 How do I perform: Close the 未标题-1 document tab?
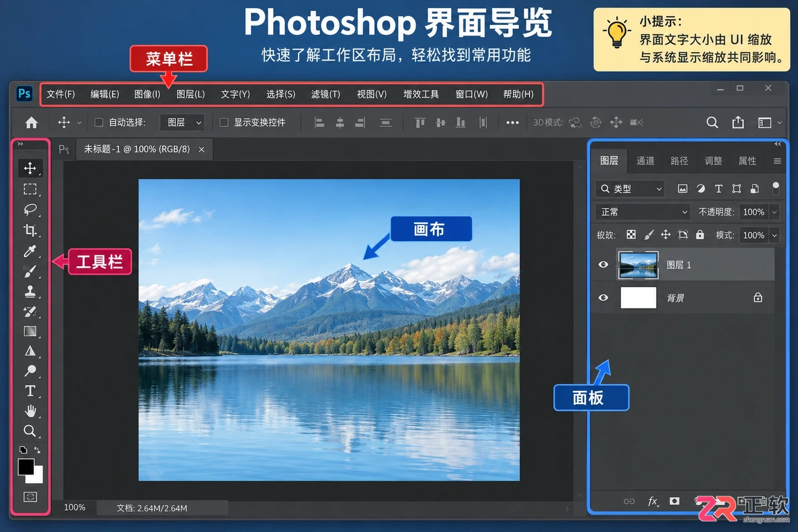pyautogui.click(x=202, y=150)
